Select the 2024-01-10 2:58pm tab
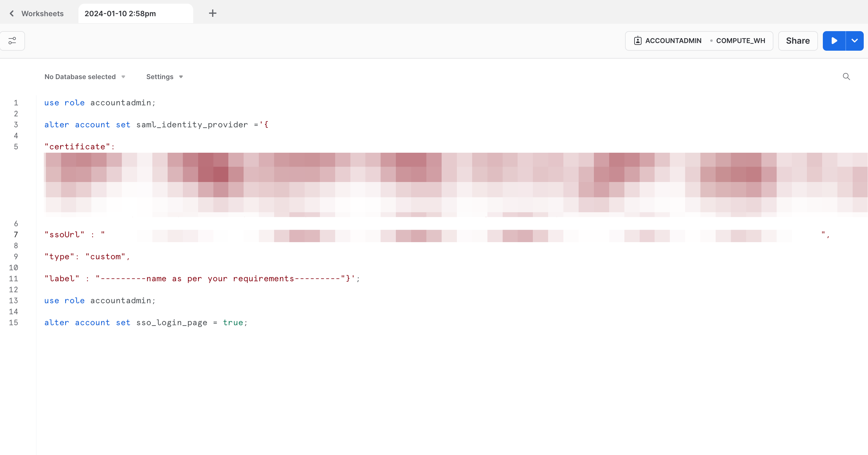The width and height of the screenshot is (868, 455). click(x=136, y=13)
